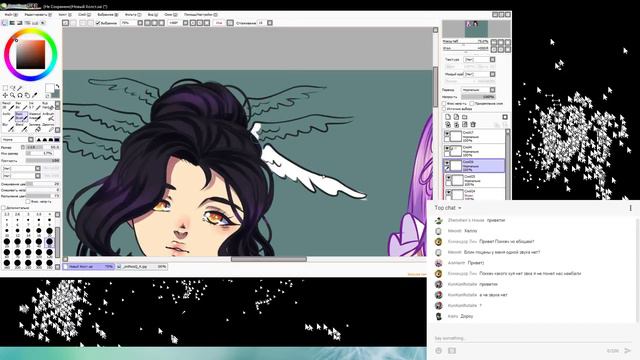The height and width of the screenshot is (360, 640).
Task: Click the clear layer icon
Action: 464,124
